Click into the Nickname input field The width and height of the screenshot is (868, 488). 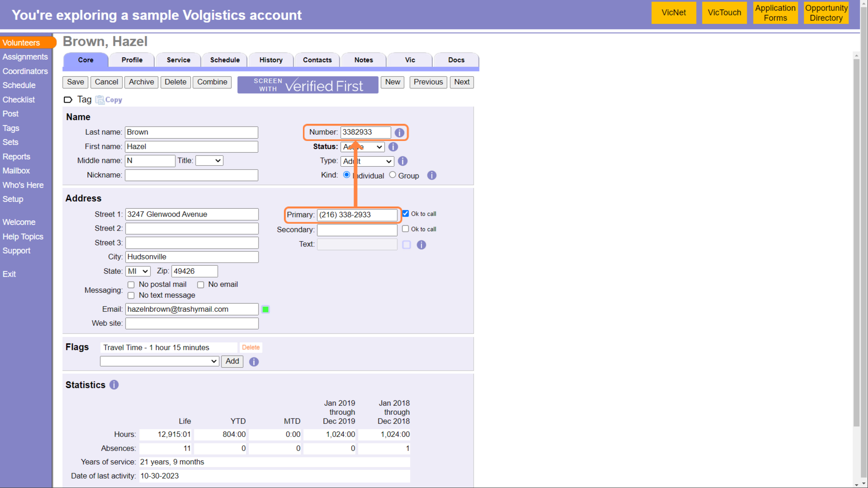point(191,175)
